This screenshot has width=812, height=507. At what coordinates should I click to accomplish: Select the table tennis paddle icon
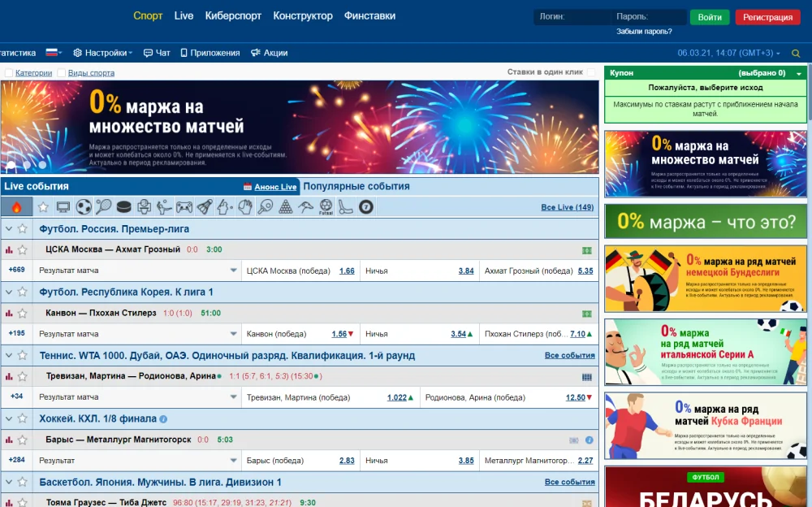[265, 207]
